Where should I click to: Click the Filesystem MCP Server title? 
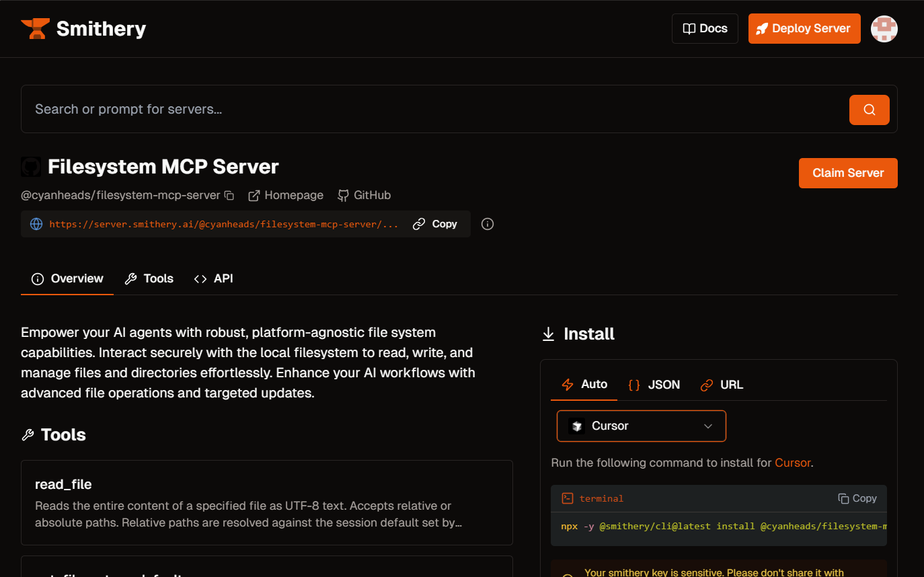point(163,167)
